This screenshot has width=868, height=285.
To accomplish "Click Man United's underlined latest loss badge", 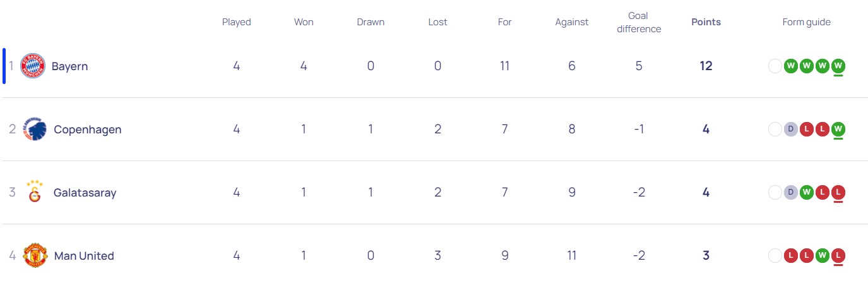I will tap(838, 256).
